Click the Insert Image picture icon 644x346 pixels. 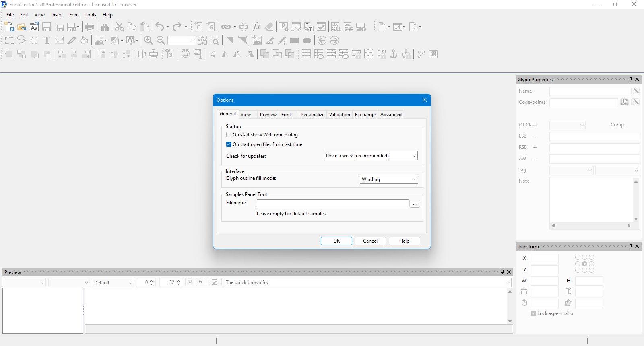257,40
